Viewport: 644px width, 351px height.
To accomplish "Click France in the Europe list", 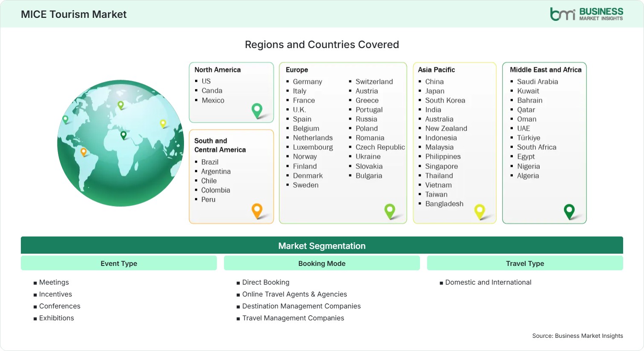I will pyautogui.click(x=304, y=100).
